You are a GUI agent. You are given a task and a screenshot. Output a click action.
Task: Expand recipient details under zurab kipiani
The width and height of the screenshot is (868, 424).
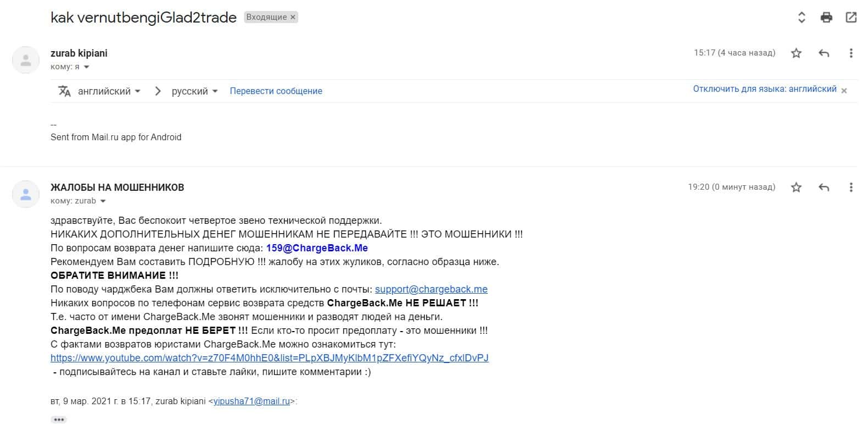tap(86, 67)
